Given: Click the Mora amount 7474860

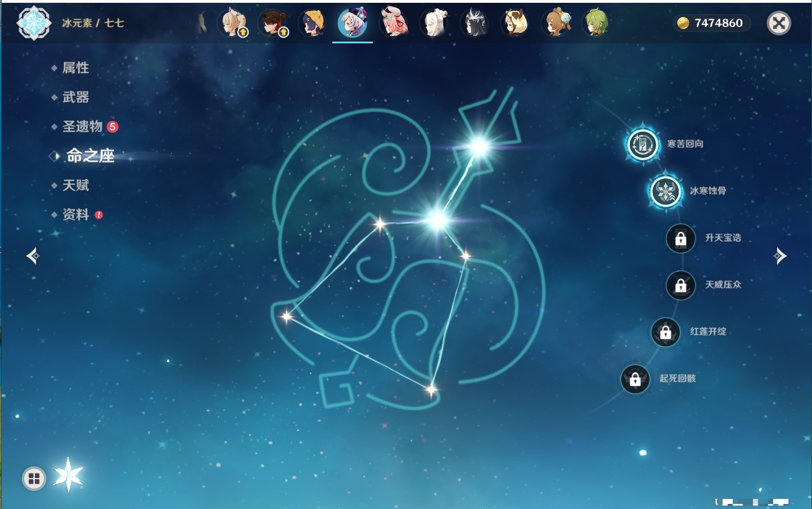Looking at the screenshot, I should point(719,23).
